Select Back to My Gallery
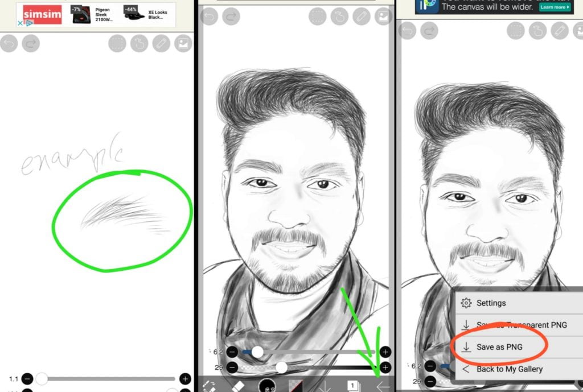The height and width of the screenshot is (392, 583). pos(509,369)
